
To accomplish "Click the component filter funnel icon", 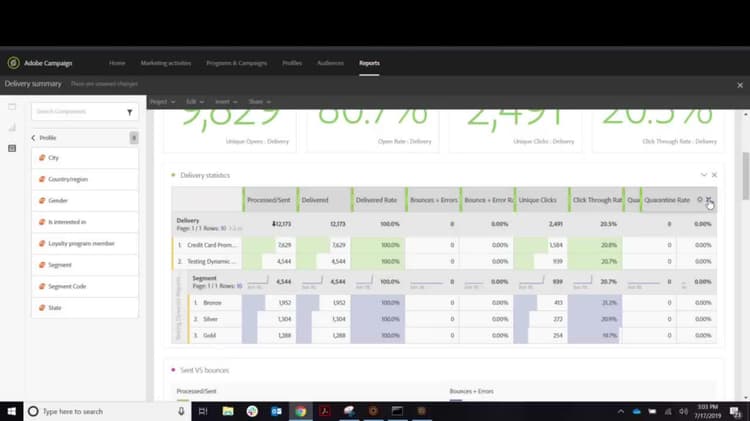I will point(130,112).
